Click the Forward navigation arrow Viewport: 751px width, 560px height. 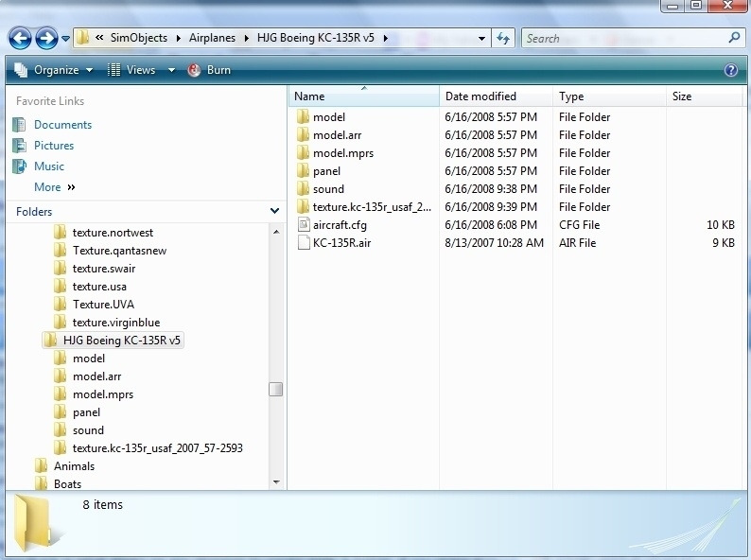(x=45, y=38)
